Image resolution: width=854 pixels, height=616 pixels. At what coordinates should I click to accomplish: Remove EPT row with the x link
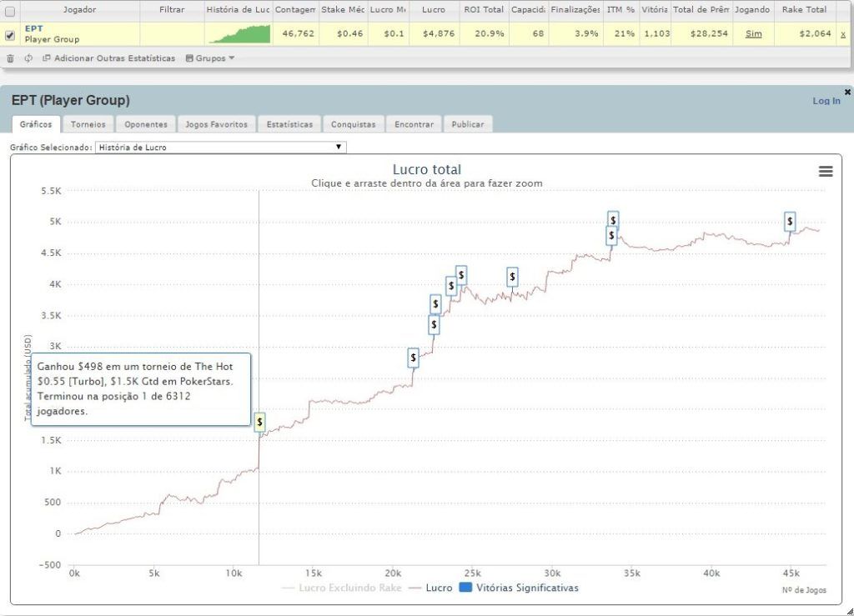tap(842, 34)
